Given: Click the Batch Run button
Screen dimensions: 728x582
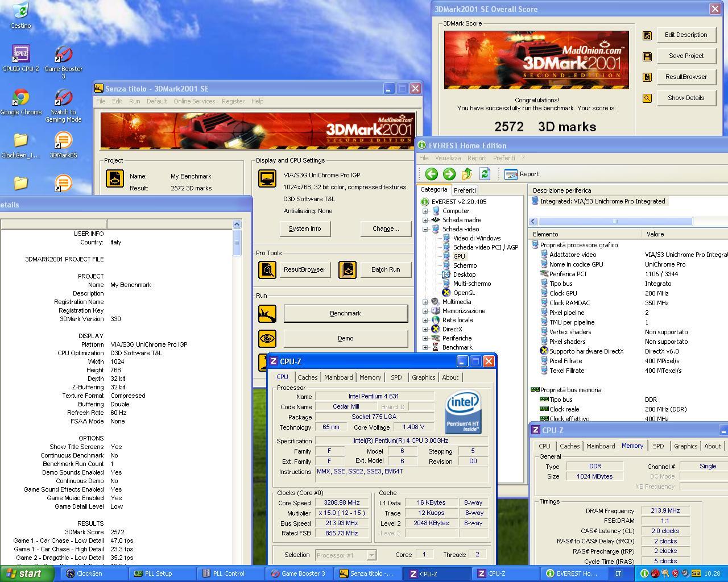Looking at the screenshot, I should pos(386,269).
